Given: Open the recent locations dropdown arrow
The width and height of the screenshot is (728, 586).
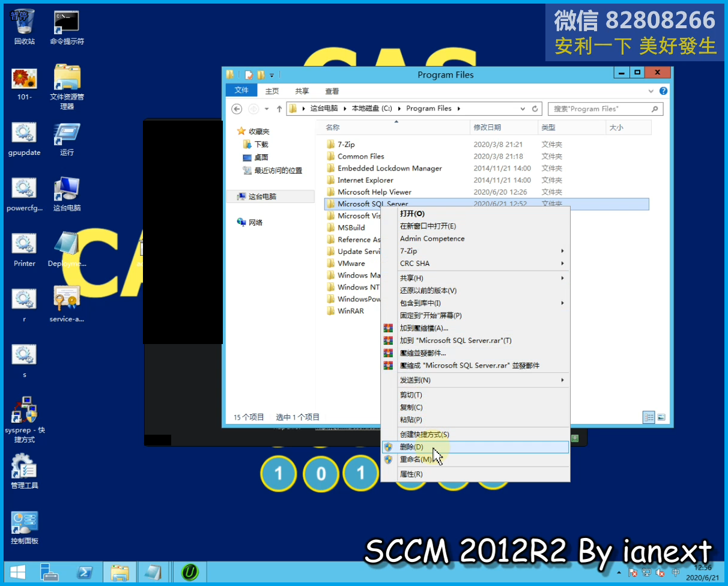Looking at the screenshot, I should 267,109.
